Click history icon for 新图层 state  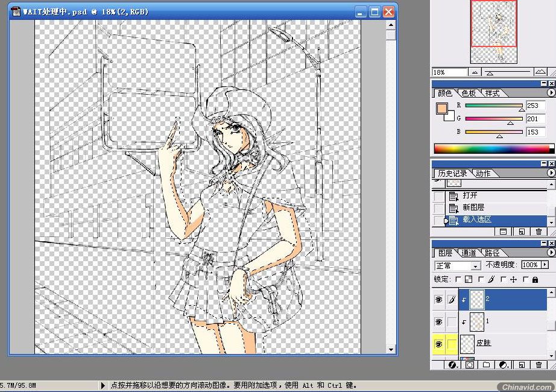tap(453, 208)
